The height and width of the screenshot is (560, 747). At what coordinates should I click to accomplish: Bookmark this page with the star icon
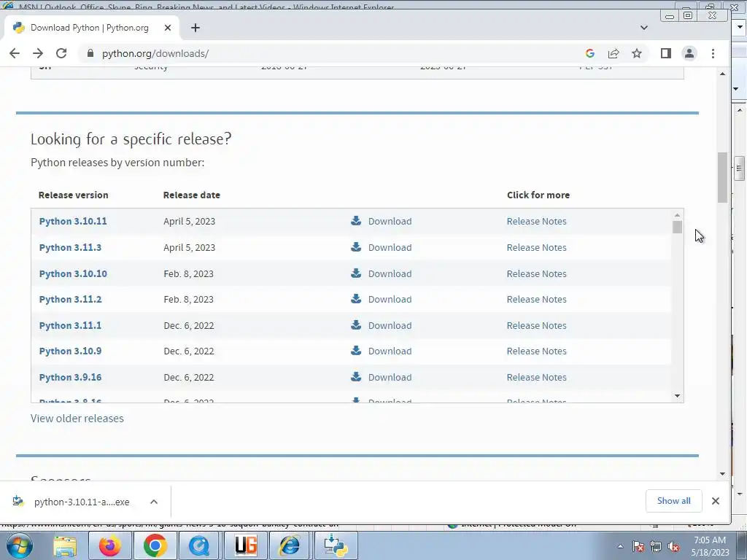pyautogui.click(x=637, y=53)
